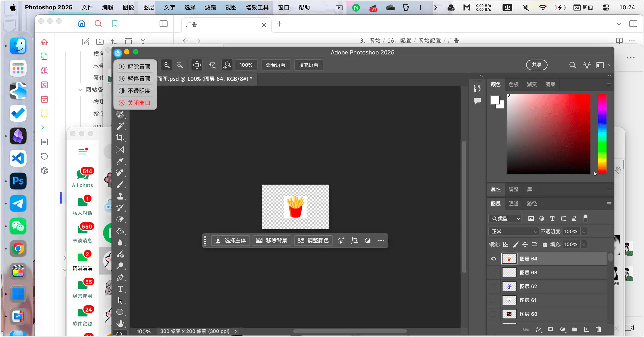This screenshot has width=644, height=337.
Task: Switch to the 通道 tab
Action: [x=513, y=204]
